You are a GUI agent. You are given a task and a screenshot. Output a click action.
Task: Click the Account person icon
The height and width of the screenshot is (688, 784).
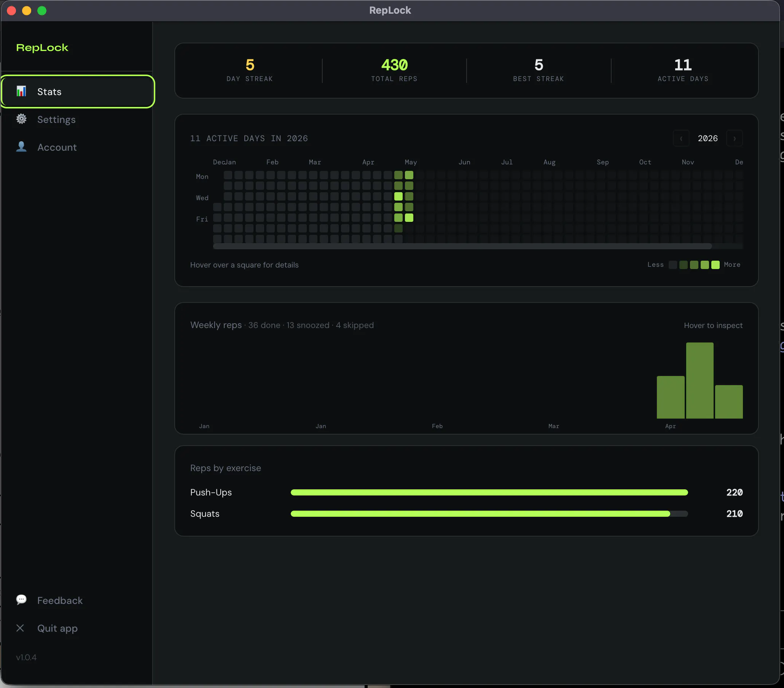click(x=21, y=147)
